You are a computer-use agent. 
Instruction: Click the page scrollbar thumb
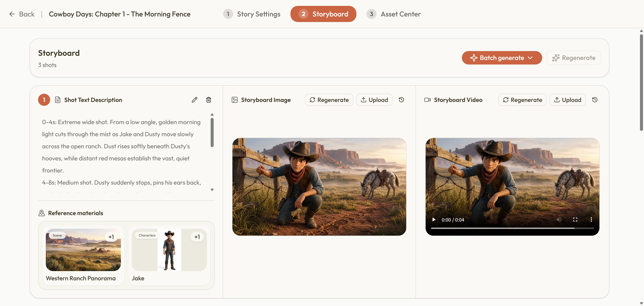641,83
